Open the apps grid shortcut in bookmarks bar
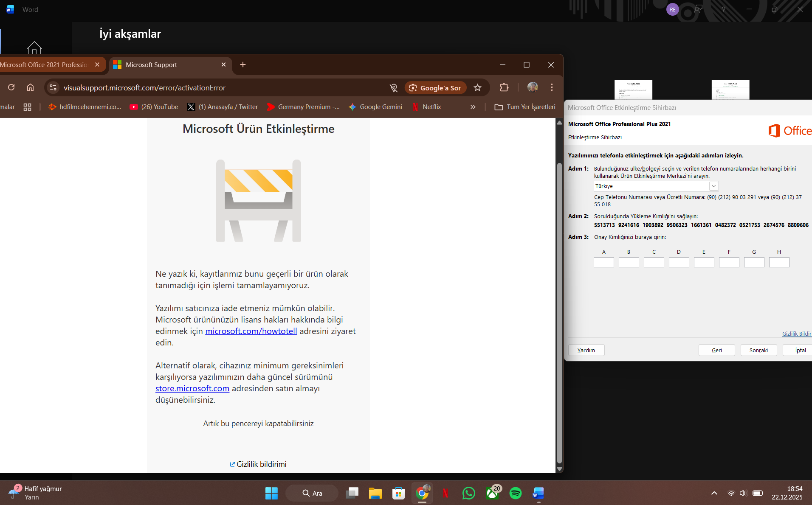This screenshot has width=812, height=505. pos(27,107)
